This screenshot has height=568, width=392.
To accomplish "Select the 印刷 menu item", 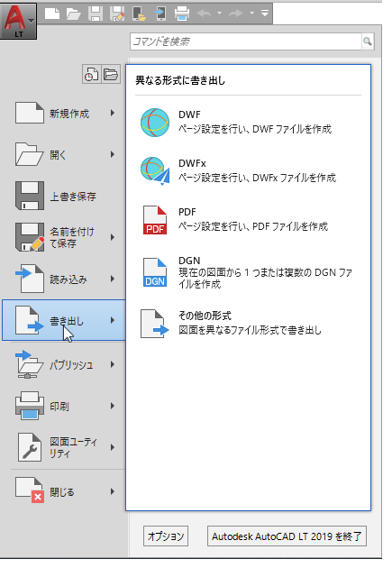I will [x=64, y=406].
